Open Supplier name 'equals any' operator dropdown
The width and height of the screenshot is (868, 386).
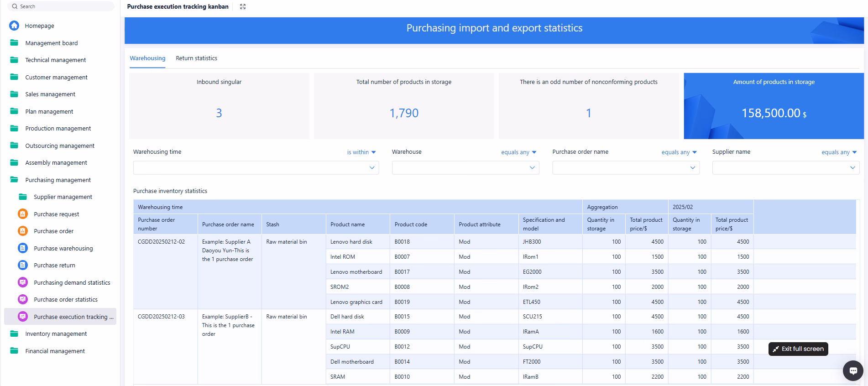coord(839,152)
